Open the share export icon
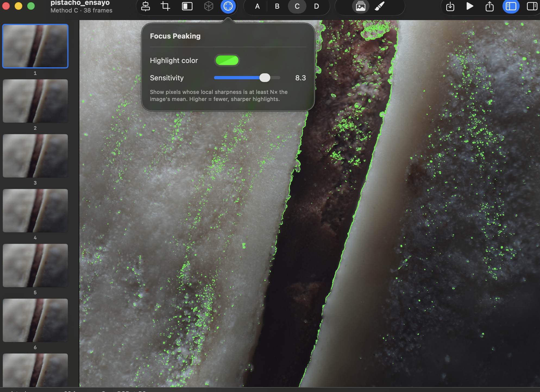 [489, 6]
